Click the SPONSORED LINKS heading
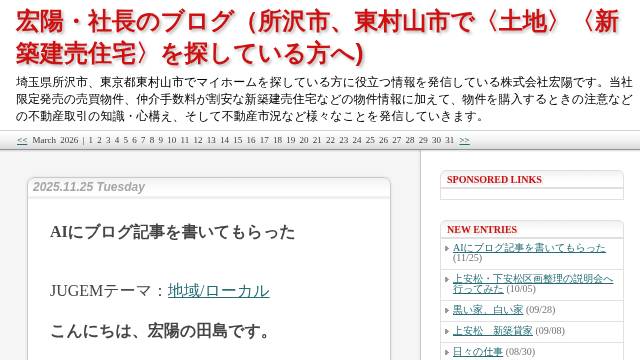Viewport: 640px width, 360px height. (494, 180)
